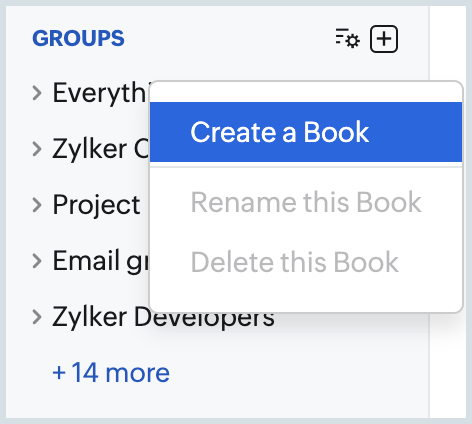The image size is (472, 424).
Task: Open the Project group item
Action: coord(96,205)
